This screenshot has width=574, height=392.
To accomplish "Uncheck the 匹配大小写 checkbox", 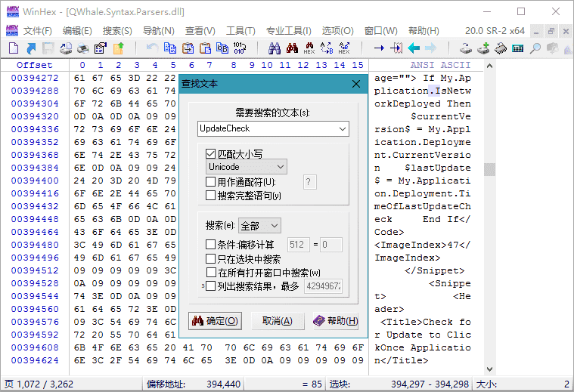I will coord(211,153).
